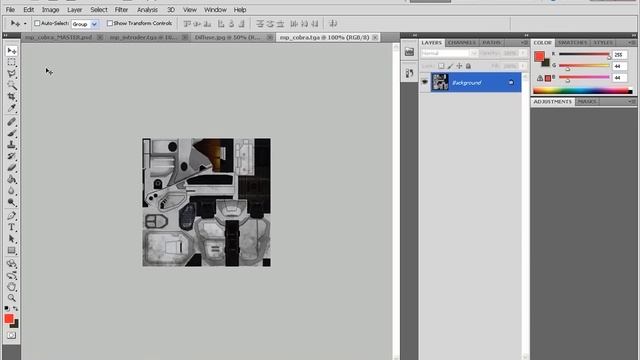640x360 pixels.
Task: Switch to the Masks tab
Action: coord(587,102)
